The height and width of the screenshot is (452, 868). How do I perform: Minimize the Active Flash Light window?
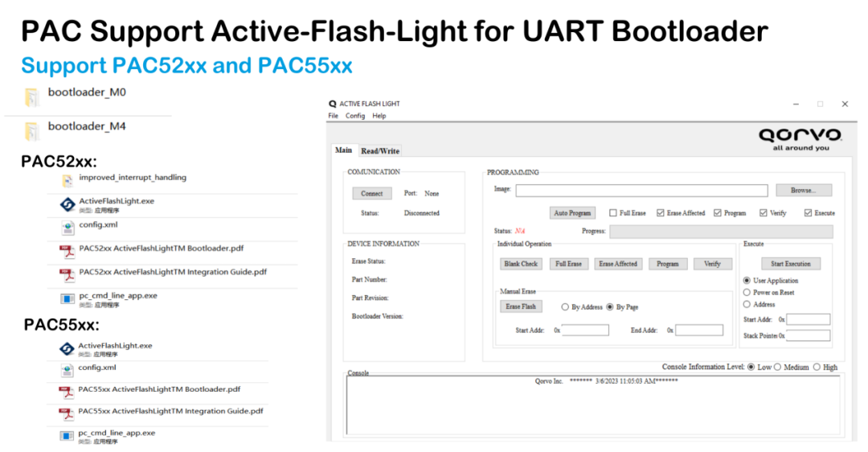(x=796, y=104)
